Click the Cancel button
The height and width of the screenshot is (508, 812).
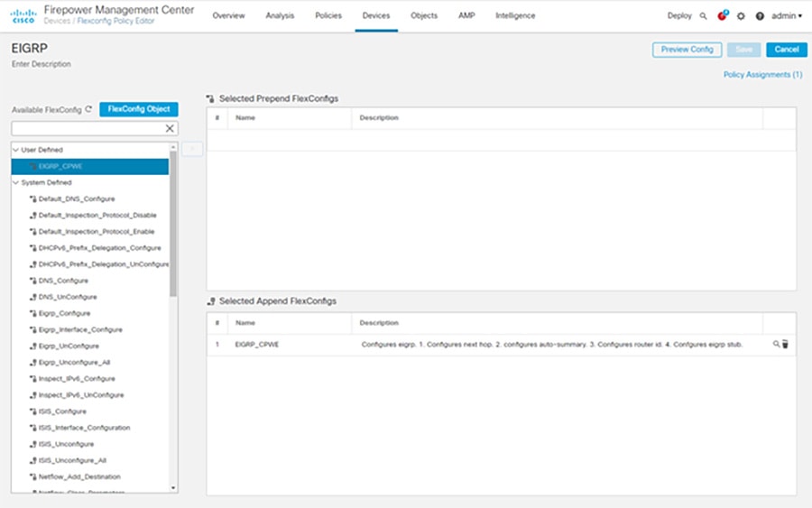(786, 50)
